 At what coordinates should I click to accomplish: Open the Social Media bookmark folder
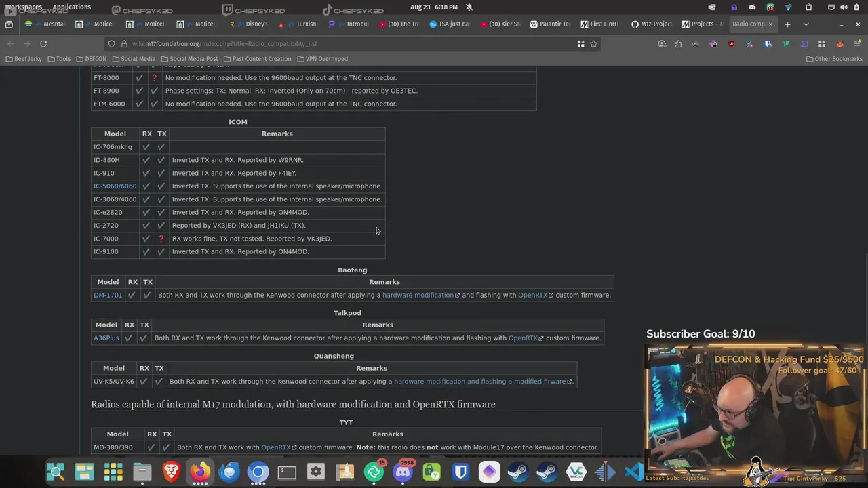tap(134, 59)
